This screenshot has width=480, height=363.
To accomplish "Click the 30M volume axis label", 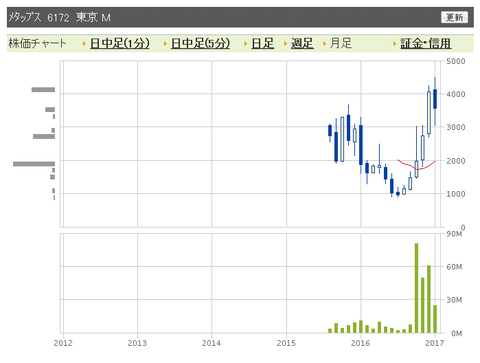I will (454, 300).
